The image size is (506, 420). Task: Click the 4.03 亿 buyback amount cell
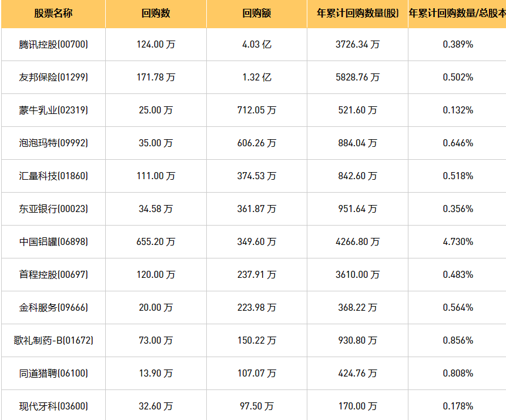pyautogui.click(x=257, y=44)
